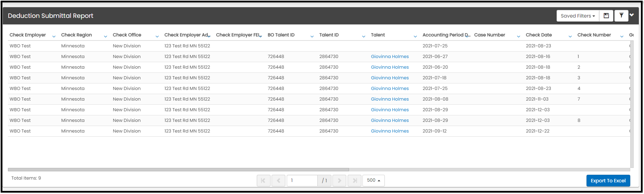Click the save filter disk icon
The image size is (644, 194).
[x=606, y=16]
